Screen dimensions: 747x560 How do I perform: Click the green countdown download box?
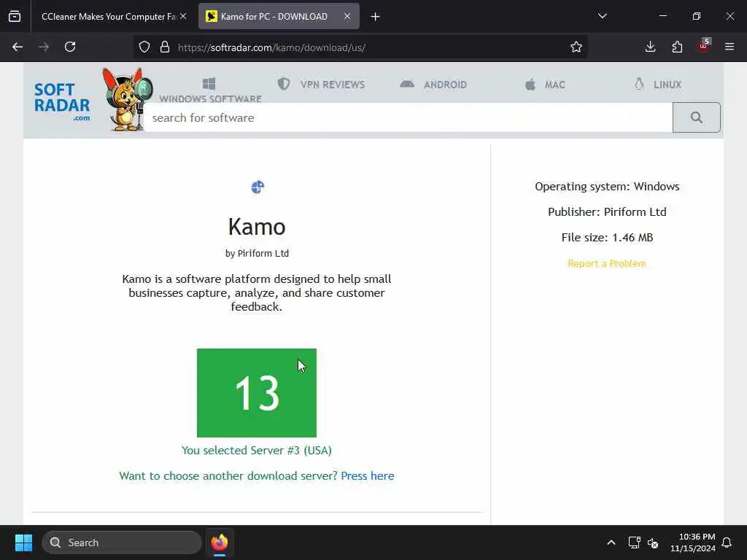[x=257, y=393]
